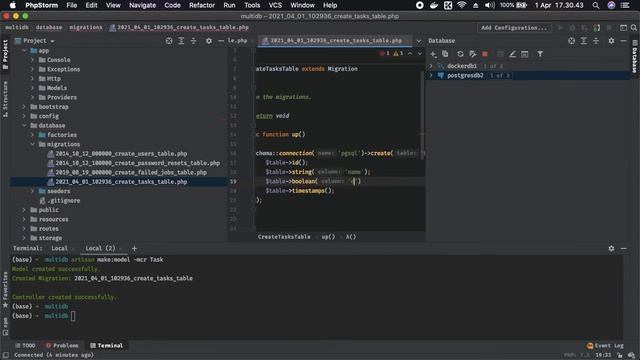Open data source properties icon
Viewport: 640px width, 360px height.
click(473, 54)
